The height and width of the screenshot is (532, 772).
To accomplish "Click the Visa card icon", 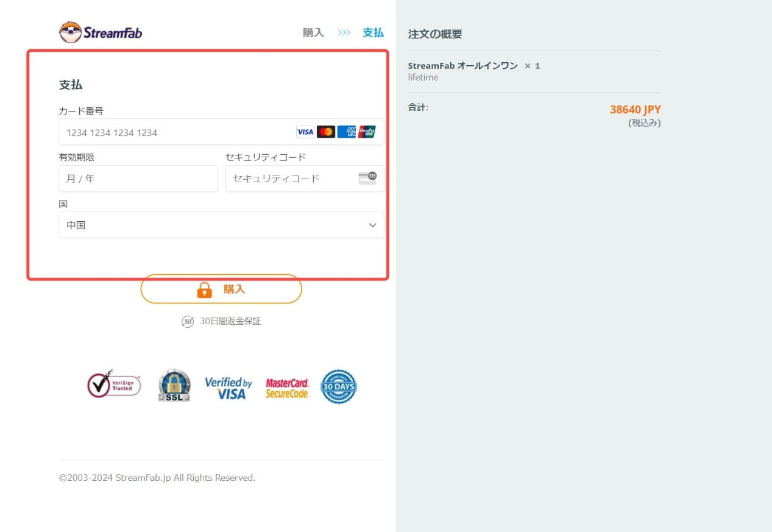I will (305, 132).
